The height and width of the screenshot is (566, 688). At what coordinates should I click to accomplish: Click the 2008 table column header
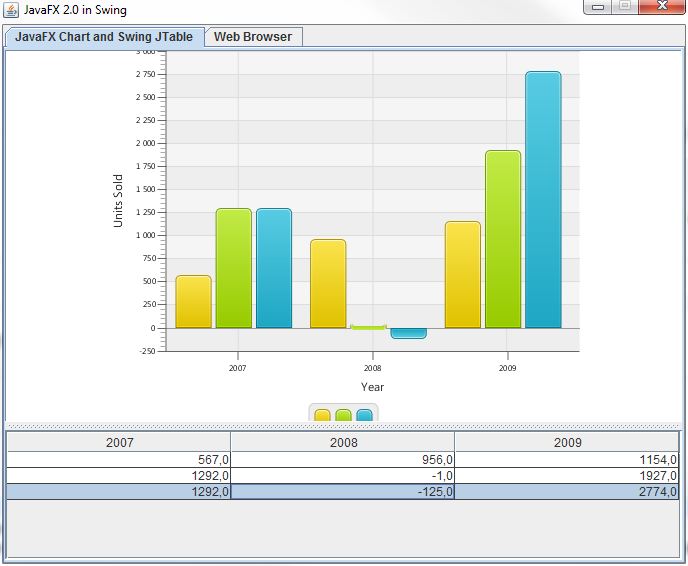tap(343, 442)
